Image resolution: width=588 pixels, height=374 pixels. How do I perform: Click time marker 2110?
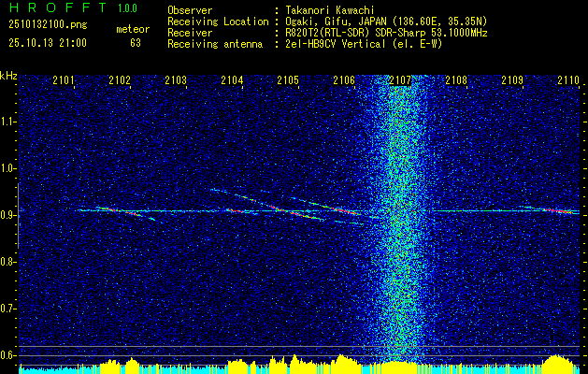coord(568,79)
